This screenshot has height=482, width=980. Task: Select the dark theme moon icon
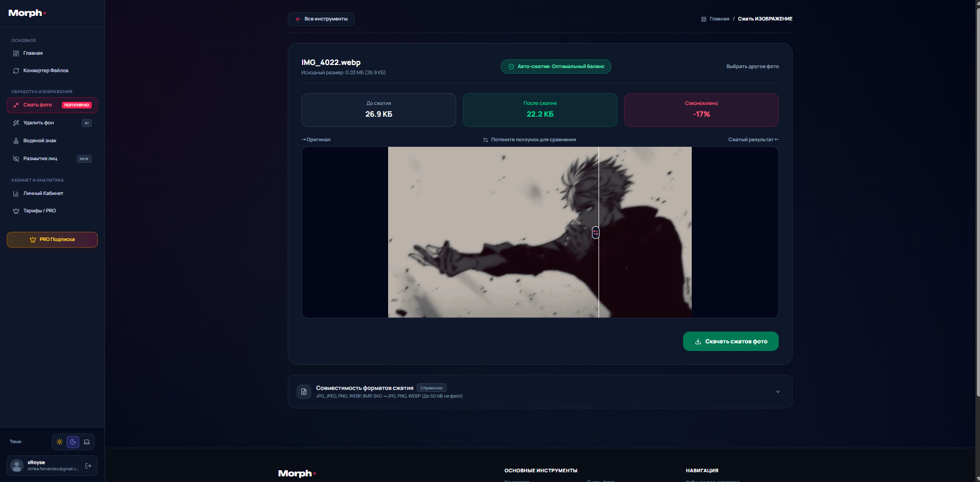(x=73, y=442)
